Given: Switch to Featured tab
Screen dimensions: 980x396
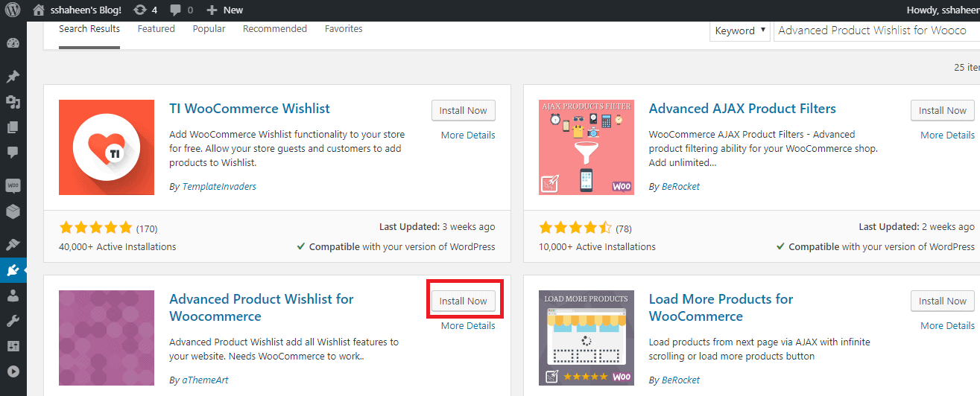Looking at the screenshot, I should click(157, 29).
